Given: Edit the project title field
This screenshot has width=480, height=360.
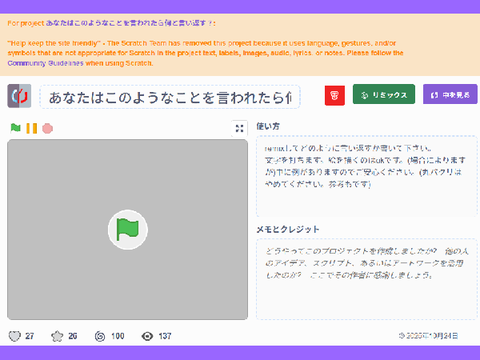Looking at the screenshot, I should click(x=170, y=97).
